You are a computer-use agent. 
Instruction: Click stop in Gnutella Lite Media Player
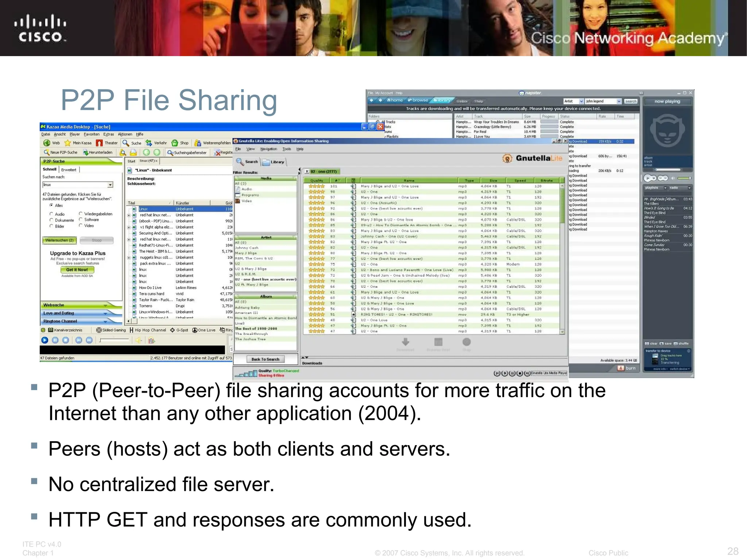point(520,373)
